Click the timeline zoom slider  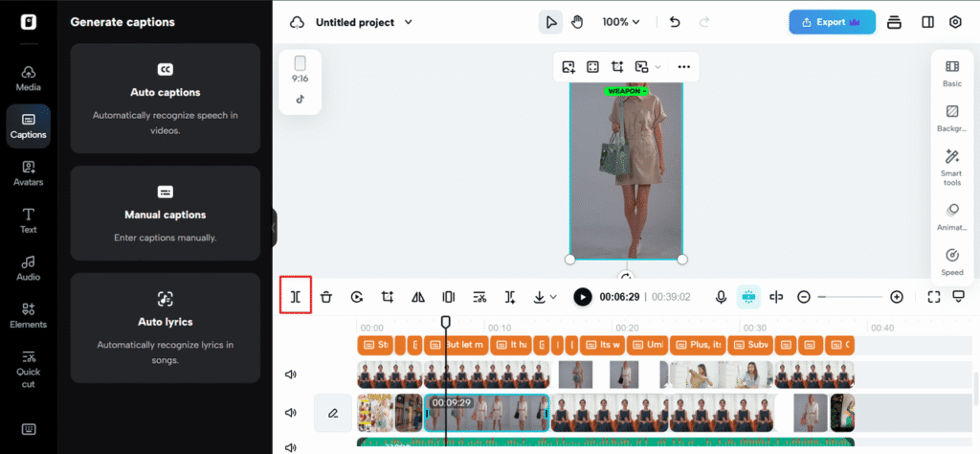coord(850,297)
